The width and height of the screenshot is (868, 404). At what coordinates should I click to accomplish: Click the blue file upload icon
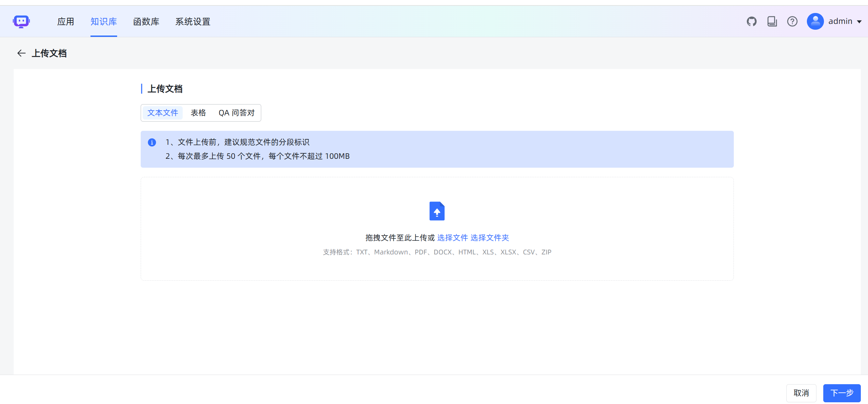pyautogui.click(x=437, y=211)
